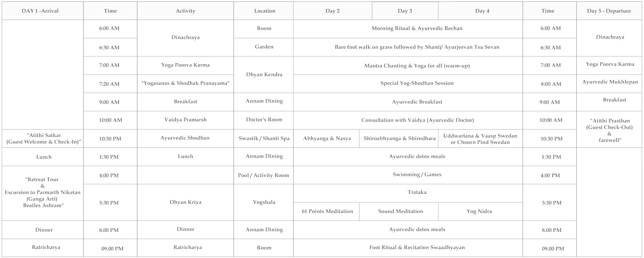Select the Ayurvedic Mukhlepan cell
Image resolution: width=644 pixels, height=258 pixels.
coord(610,82)
